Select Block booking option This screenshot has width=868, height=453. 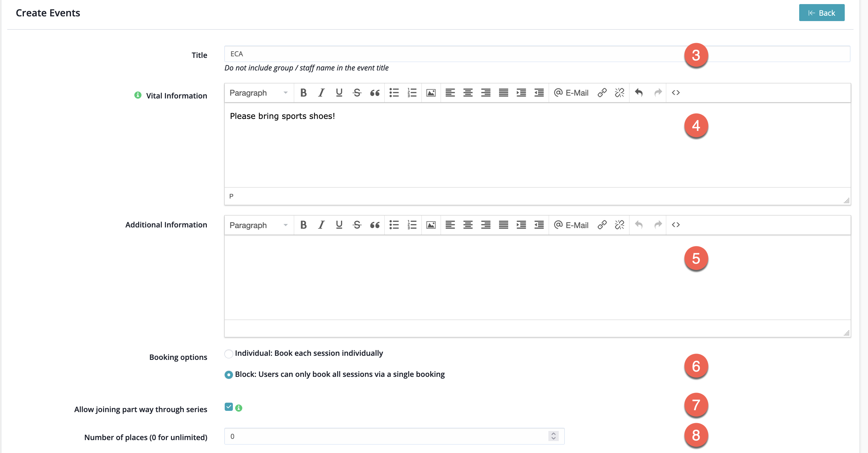click(229, 375)
